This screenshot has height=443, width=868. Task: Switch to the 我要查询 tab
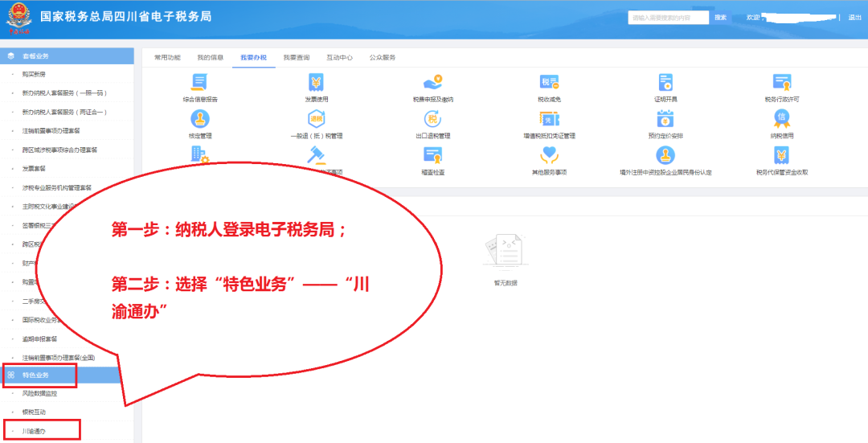pos(297,58)
